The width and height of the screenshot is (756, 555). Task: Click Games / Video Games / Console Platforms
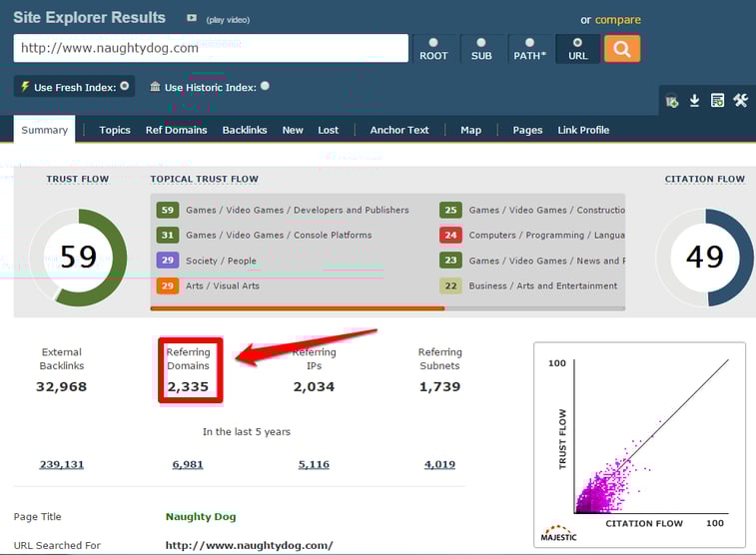[279, 236]
